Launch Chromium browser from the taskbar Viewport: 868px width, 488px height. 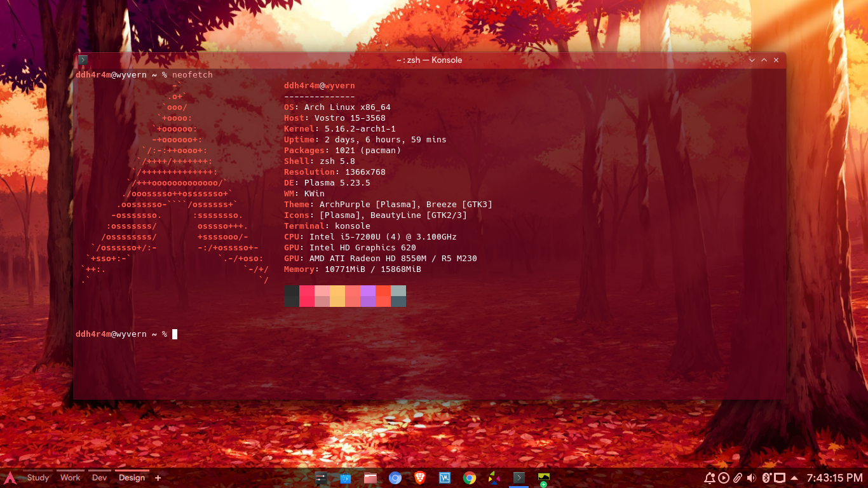coord(395,478)
